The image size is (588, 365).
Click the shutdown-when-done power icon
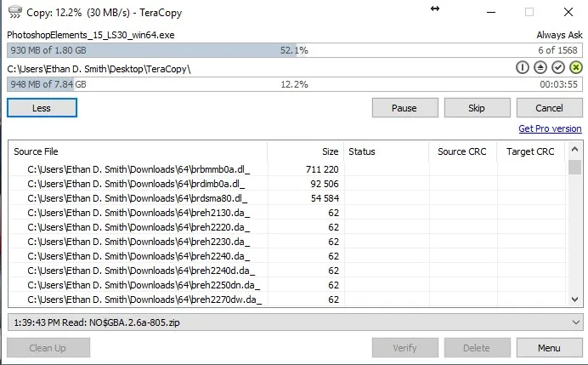coord(522,67)
